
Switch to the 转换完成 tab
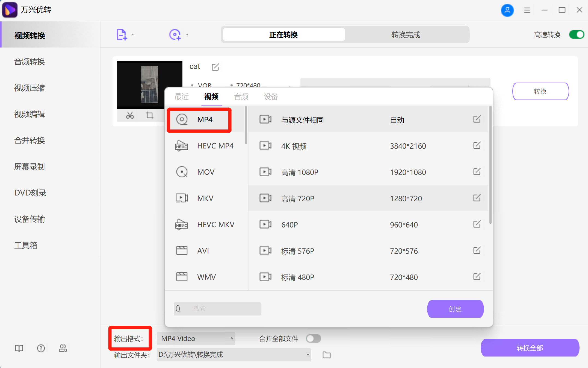click(405, 35)
